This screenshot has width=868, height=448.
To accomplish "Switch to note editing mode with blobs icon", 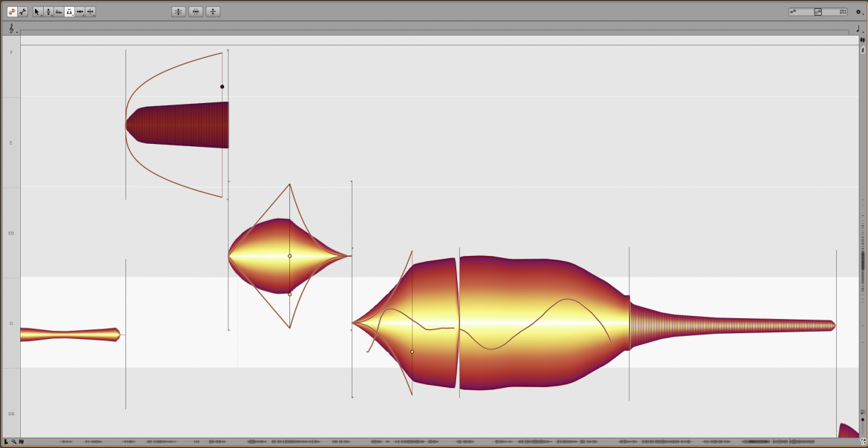I will 12,11.
